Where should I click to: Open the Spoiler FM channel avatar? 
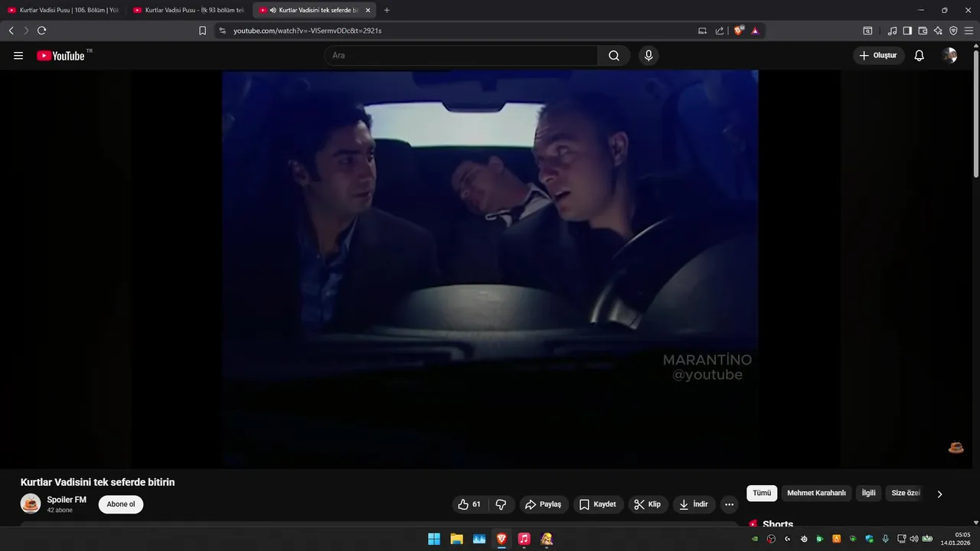(31, 504)
